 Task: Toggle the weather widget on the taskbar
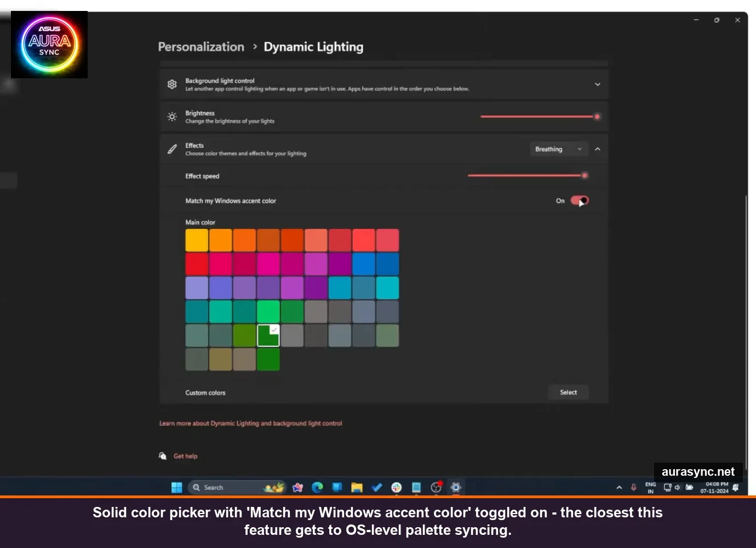pos(274,487)
